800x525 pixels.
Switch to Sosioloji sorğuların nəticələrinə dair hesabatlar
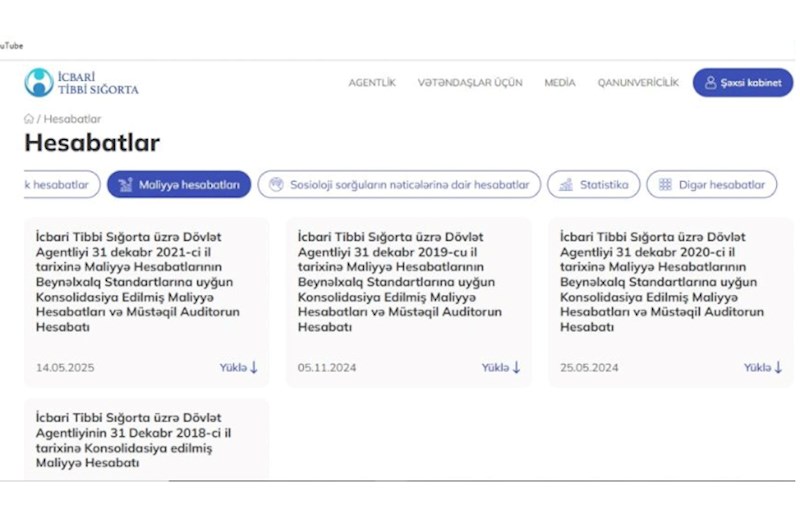(x=399, y=184)
